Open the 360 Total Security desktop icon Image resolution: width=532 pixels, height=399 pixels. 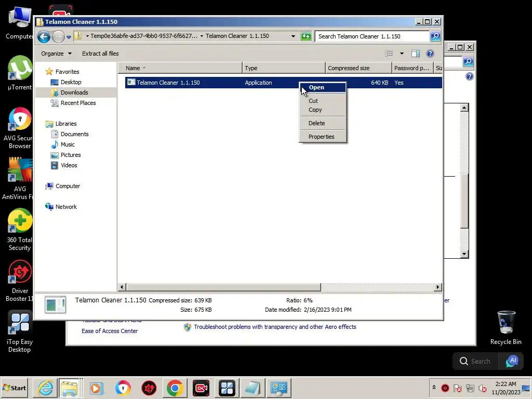coord(20,230)
